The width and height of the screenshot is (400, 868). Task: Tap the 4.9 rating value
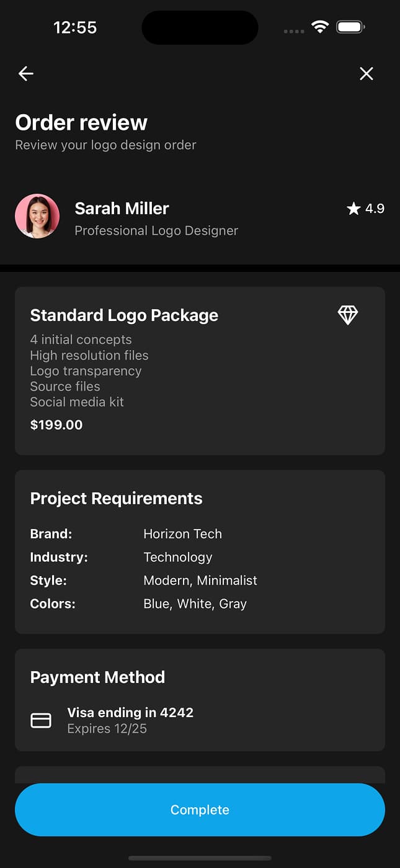[x=375, y=209]
